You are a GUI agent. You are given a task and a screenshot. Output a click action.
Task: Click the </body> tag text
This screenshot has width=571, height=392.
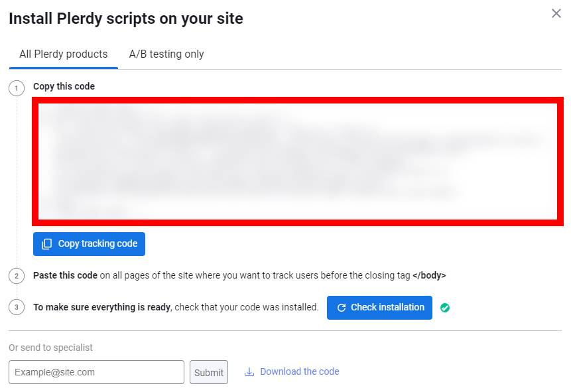429,275
